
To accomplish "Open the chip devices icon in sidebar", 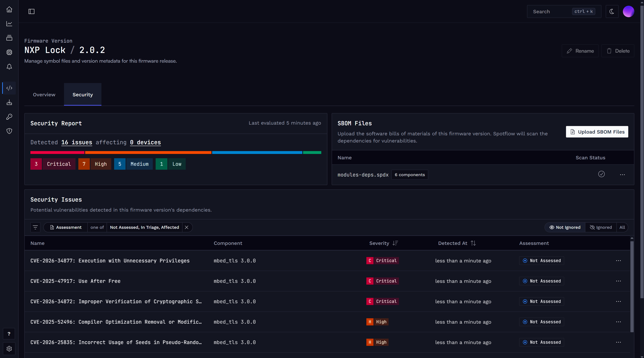I will click(x=9, y=52).
